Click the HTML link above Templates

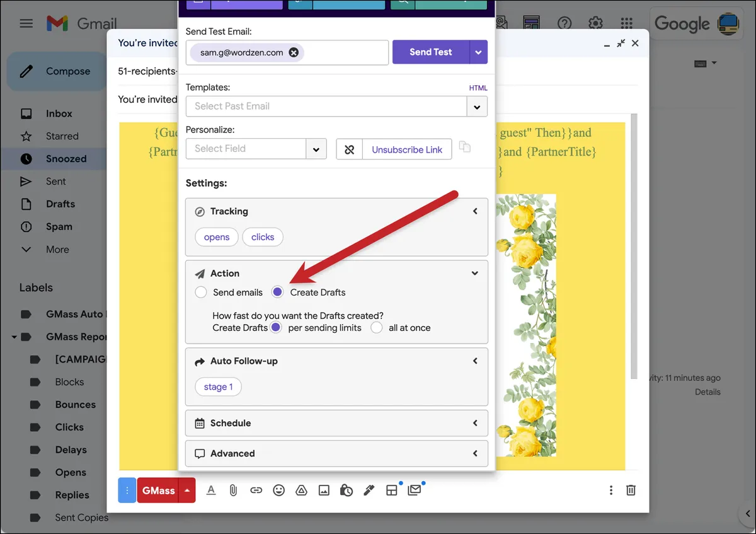[x=478, y=88]
